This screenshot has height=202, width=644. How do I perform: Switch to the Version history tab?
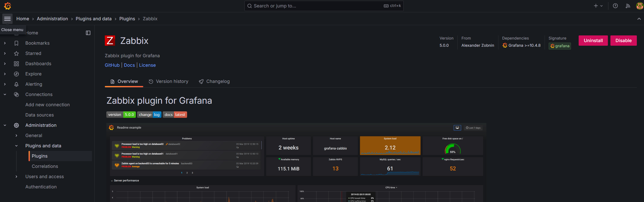point(168,81)
